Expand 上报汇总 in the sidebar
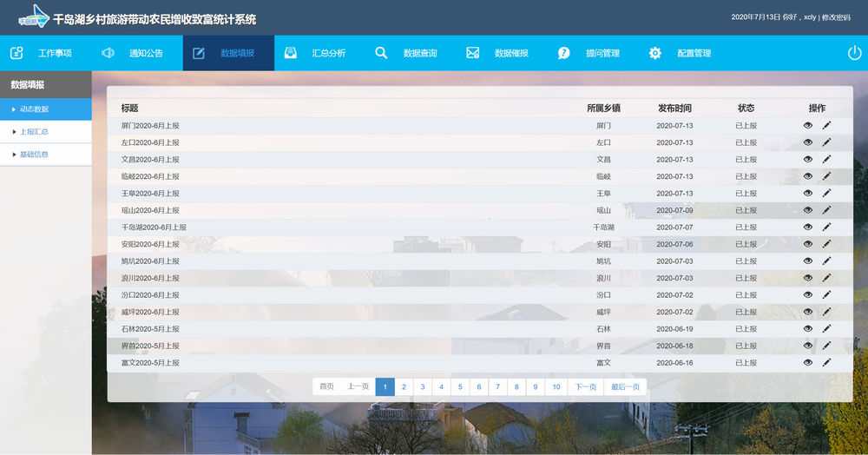The width and height of the screenshot is (868, 455). coord(34,132)
